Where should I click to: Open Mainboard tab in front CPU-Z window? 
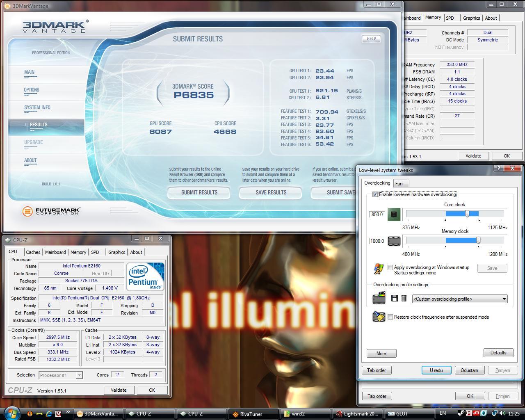click(x=55, y=252)
